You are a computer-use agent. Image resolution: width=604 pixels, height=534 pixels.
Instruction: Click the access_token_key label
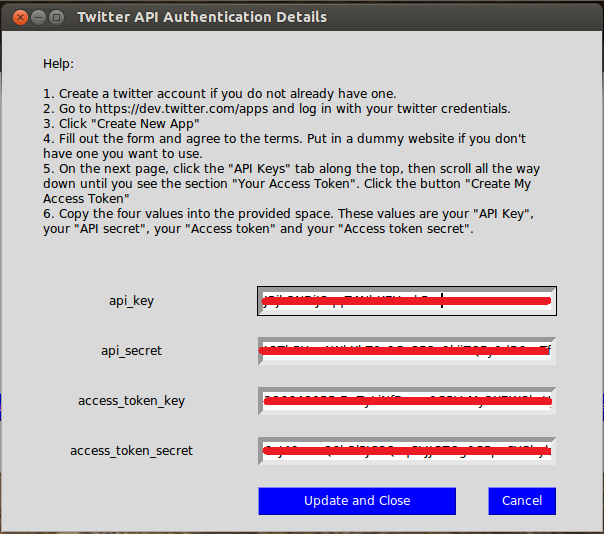coord(131,401)
